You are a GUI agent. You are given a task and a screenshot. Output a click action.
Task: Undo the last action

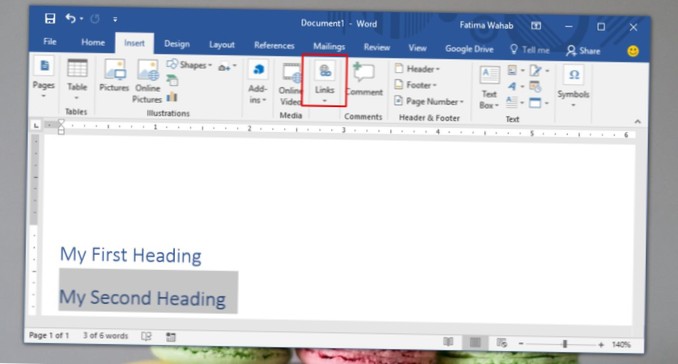coord(70,18)
